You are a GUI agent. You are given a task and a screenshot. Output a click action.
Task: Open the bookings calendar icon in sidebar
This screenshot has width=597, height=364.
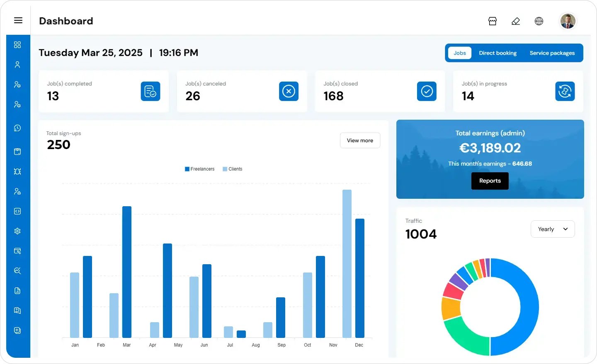[17, 152]
